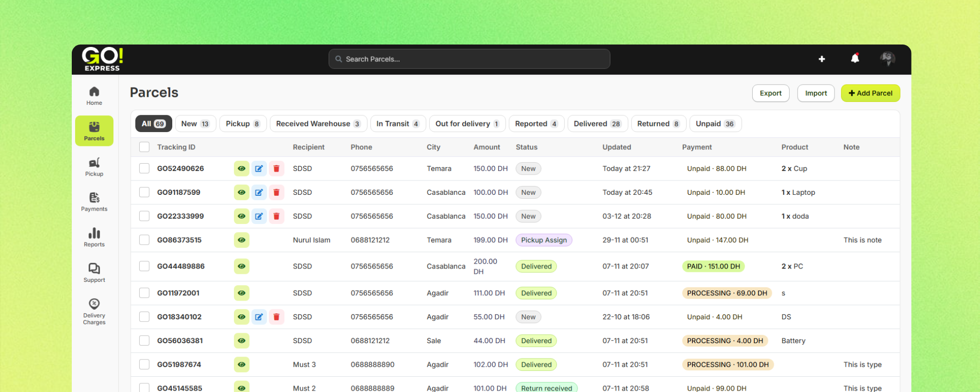980x392 pixels.
Task: Go to Payments in the sidebar
Action: tap(94, 202)
